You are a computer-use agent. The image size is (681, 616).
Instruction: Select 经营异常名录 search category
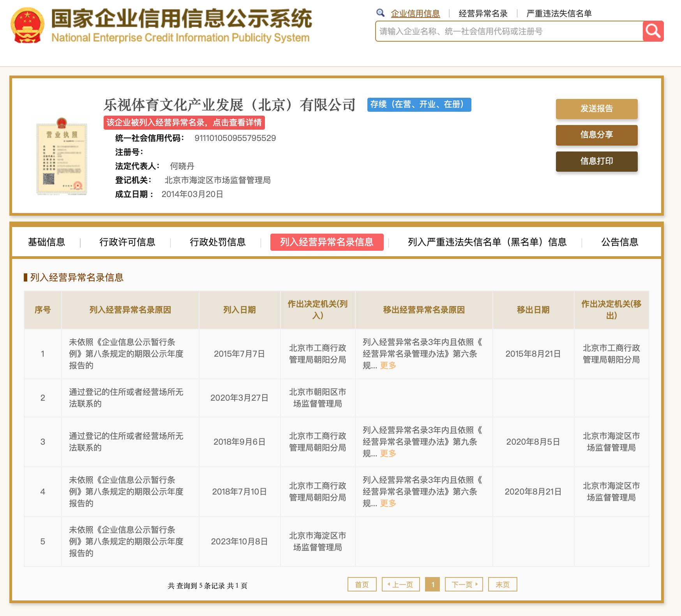point(483,14)
